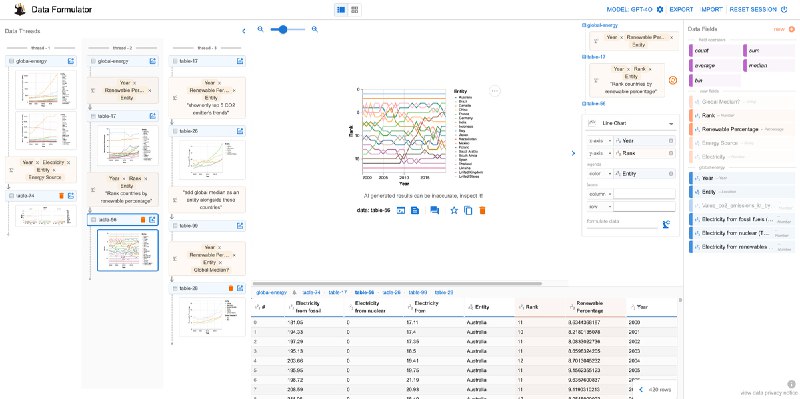Open the table-23 tab above the data table
800x399 pixels.
(444, 292)
